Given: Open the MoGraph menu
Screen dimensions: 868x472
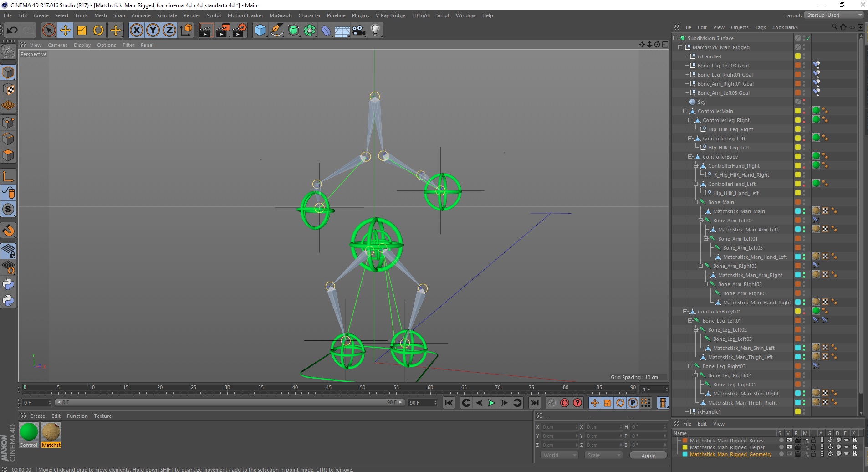Looking at the screenshot, I should coord(281,15).
